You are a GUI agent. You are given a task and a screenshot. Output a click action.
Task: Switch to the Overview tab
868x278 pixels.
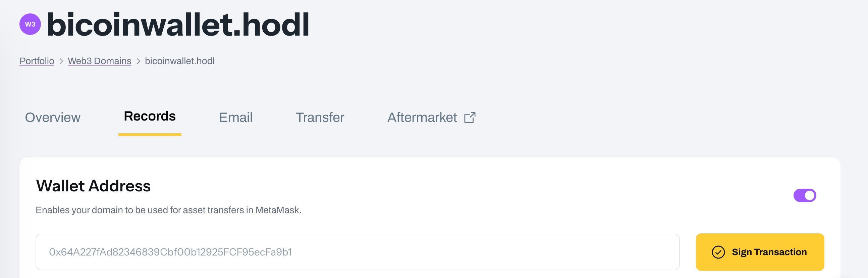click(53, 118)
